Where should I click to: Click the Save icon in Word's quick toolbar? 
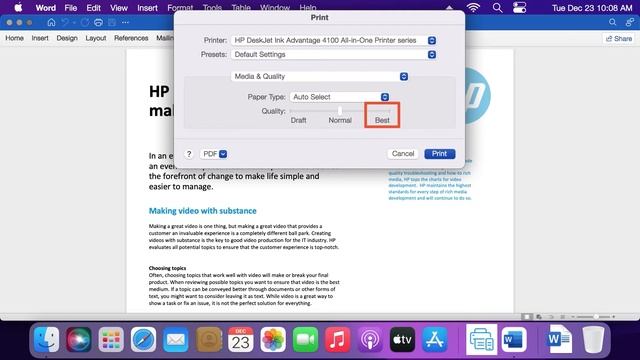[112, 22]
